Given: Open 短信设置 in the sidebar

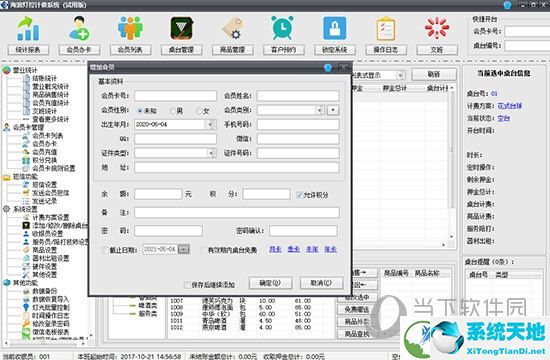Looking at the screenshot, I should [x=45, y=185].
